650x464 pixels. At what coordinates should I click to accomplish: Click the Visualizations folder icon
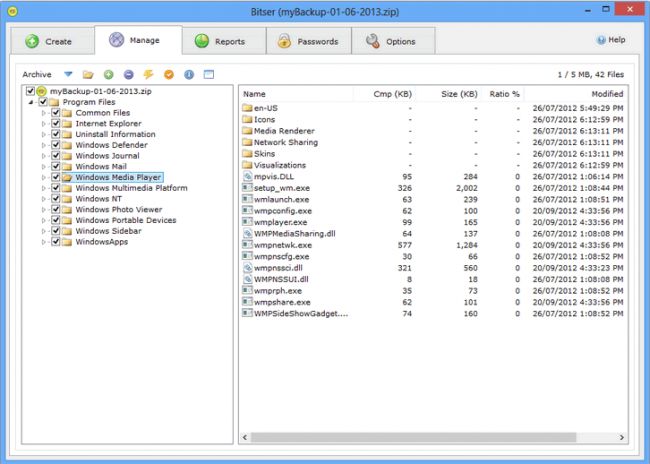(x=247, y=165)
